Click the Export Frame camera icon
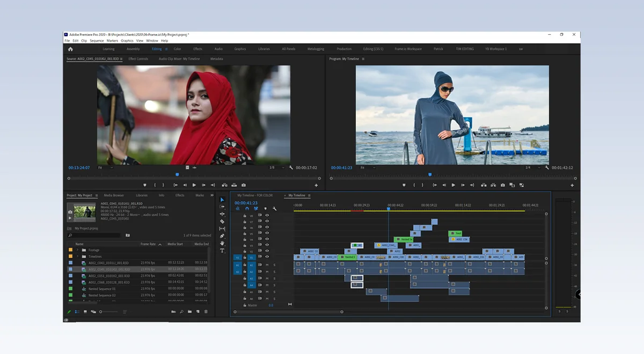The height and width of the screenshot is (354, 644). [243, 185]
